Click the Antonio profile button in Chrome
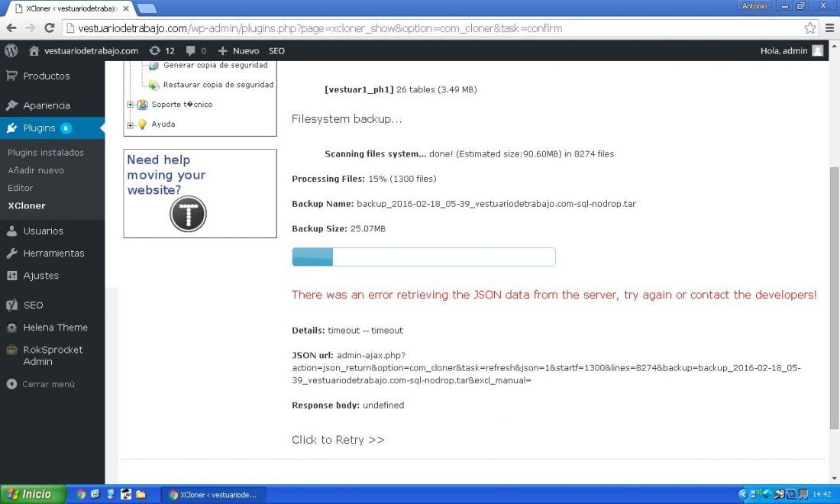 pos(754,6)
